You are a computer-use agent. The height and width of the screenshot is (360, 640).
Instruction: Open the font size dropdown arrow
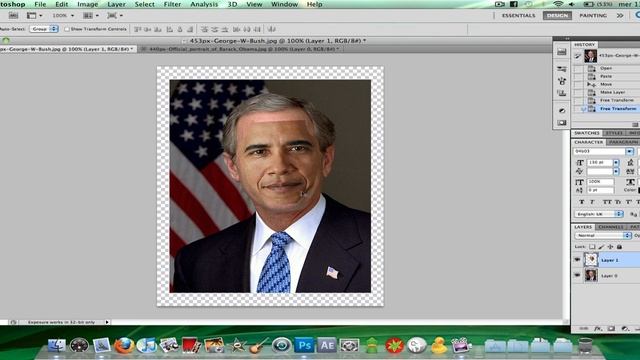[x=616, y=162]
